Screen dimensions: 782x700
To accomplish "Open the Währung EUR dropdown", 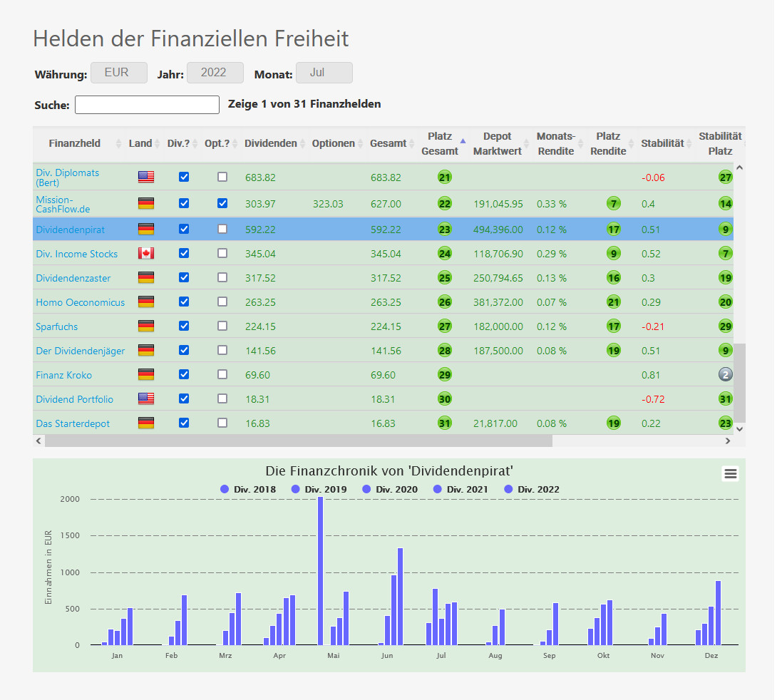I will click(118, 73).
